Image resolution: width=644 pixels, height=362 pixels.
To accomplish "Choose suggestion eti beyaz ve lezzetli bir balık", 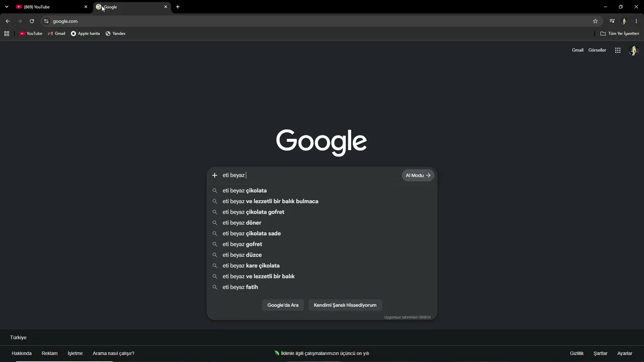I will [x=322, y=277].
